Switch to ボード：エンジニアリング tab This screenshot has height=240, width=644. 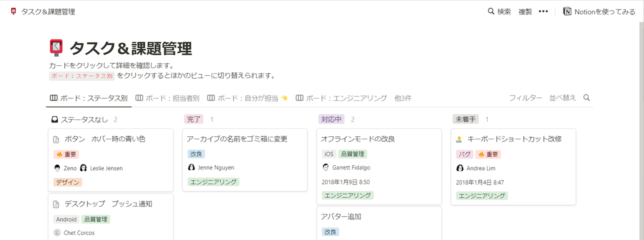click(x=341, y=98)
